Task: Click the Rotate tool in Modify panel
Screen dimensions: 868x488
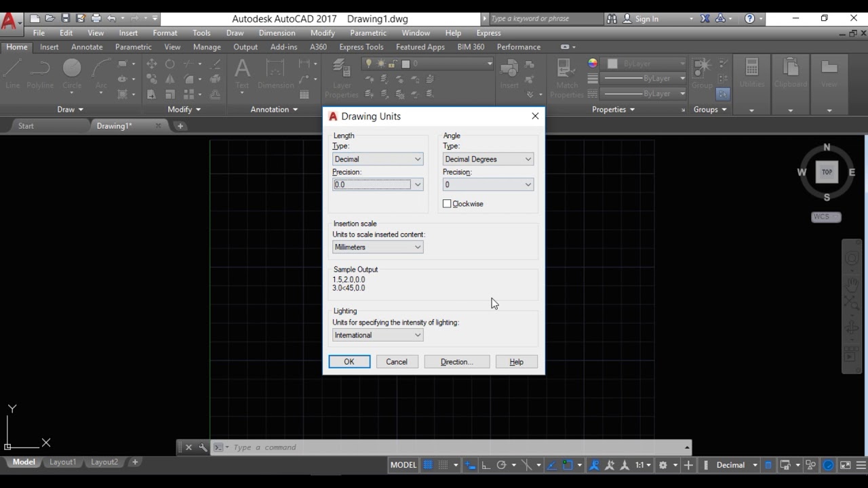Action: coord(170,64)
